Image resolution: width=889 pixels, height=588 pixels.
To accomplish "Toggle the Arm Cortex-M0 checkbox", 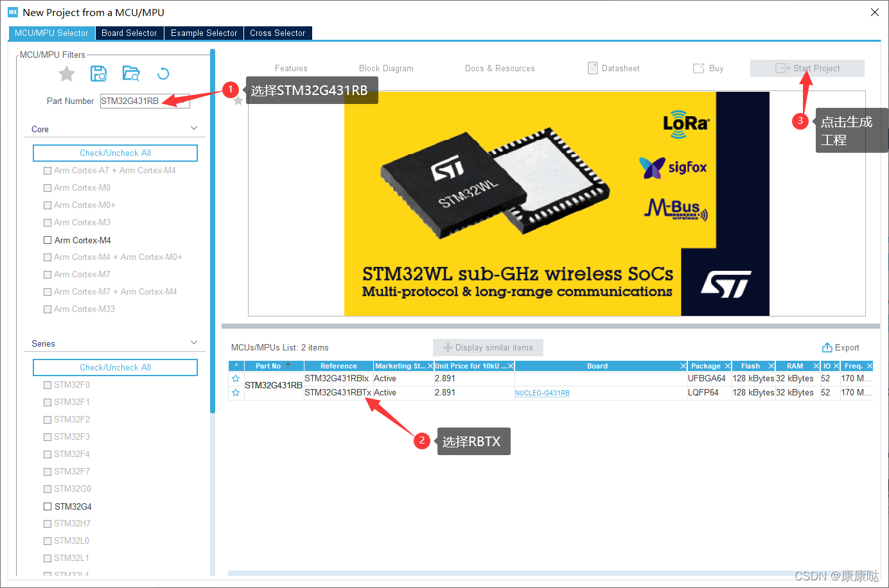I will click(x=48, y=188).
